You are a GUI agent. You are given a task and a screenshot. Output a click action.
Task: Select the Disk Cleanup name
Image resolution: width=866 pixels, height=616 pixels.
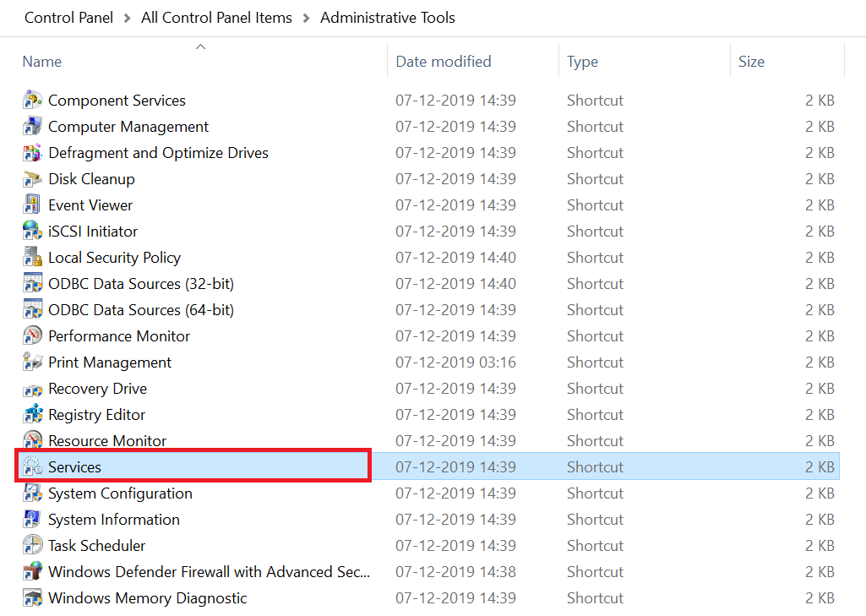(92, 179)
